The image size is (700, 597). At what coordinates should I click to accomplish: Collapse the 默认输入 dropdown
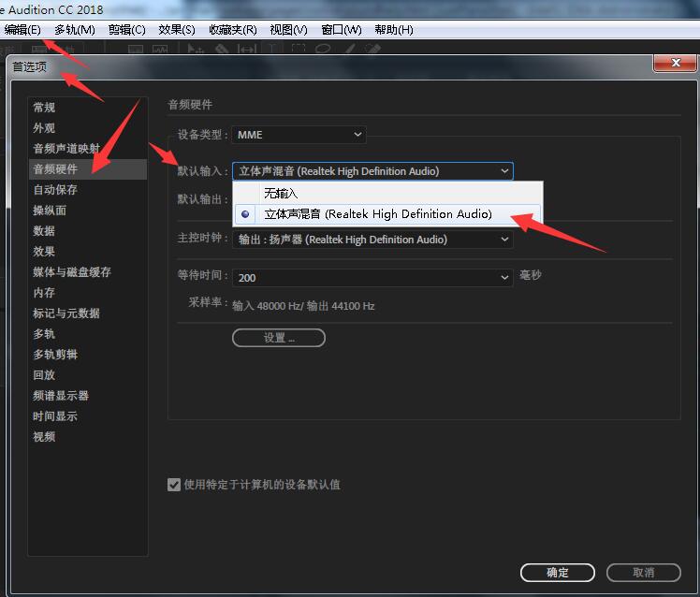372,171
